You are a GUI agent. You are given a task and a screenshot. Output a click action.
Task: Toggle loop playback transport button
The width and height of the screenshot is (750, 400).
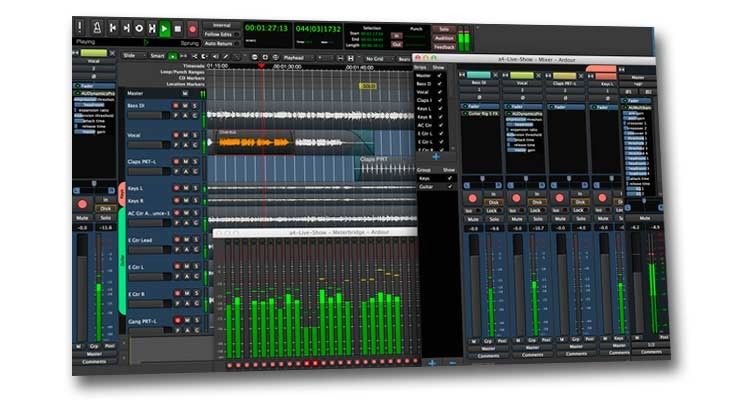(139, 28)
